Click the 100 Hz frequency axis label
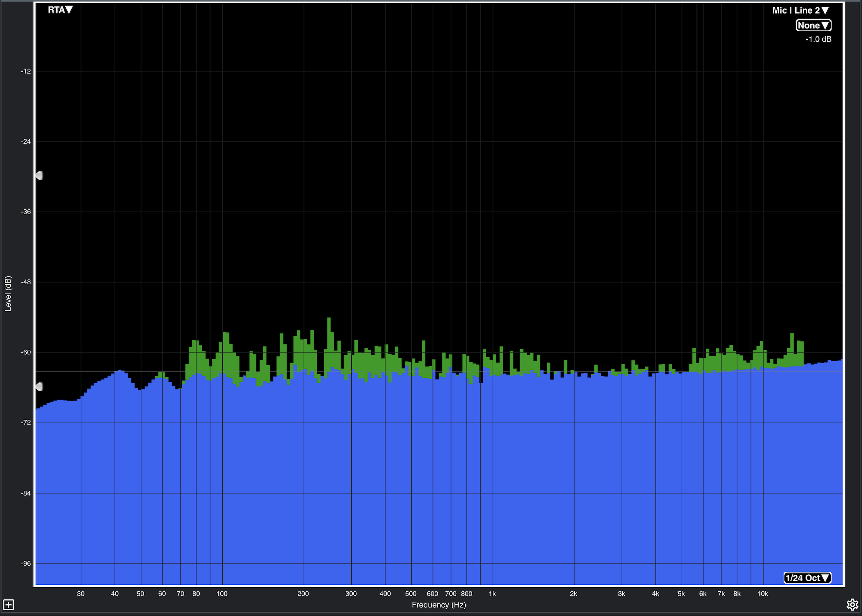 click(x=222, y=594)
